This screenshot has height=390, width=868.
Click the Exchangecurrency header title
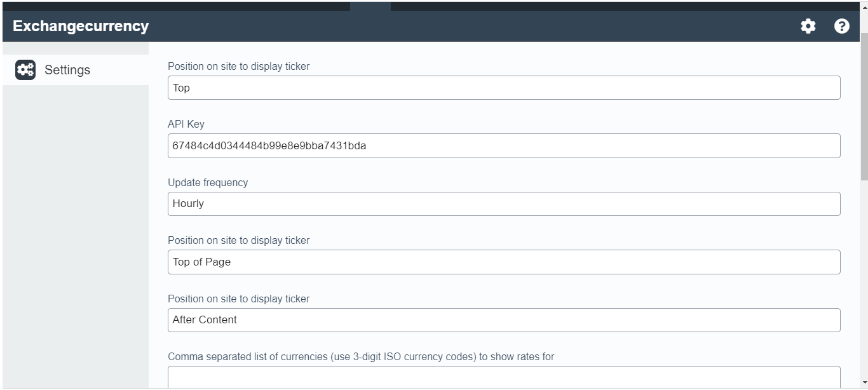click(x=81, y=26)
